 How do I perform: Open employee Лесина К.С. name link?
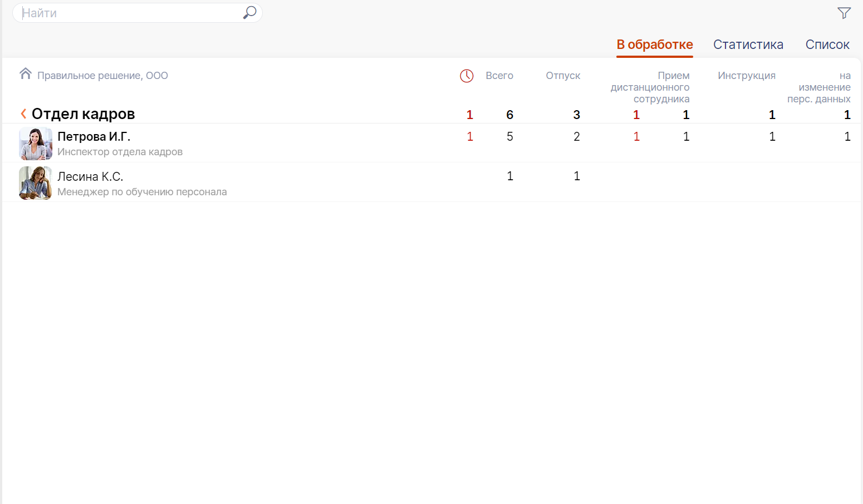[90, 177]
